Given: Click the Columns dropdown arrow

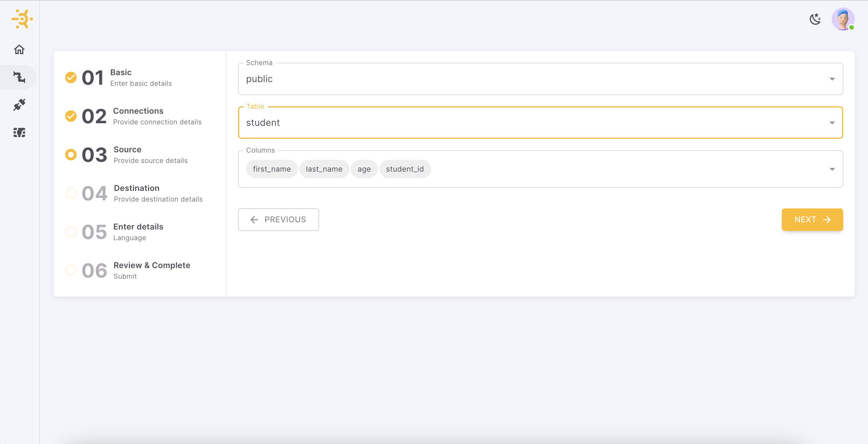Looking at the screenshot, I should [x=832, y=169].
